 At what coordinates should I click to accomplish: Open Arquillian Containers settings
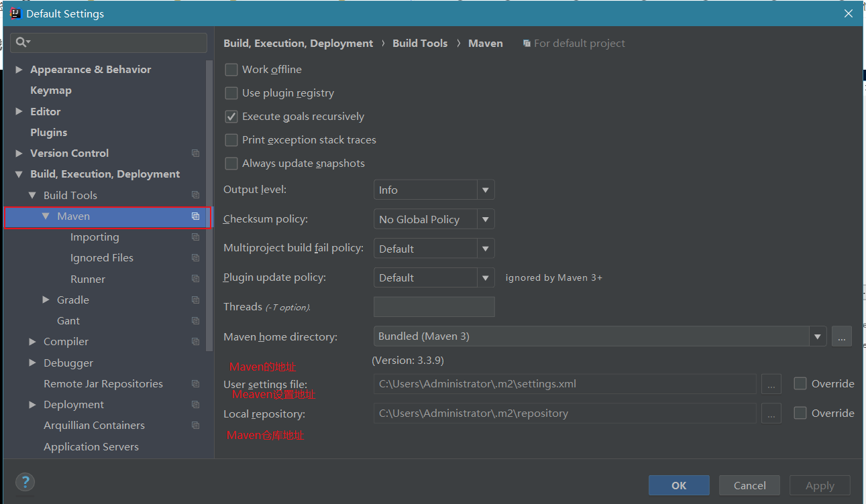pos(94,426)
